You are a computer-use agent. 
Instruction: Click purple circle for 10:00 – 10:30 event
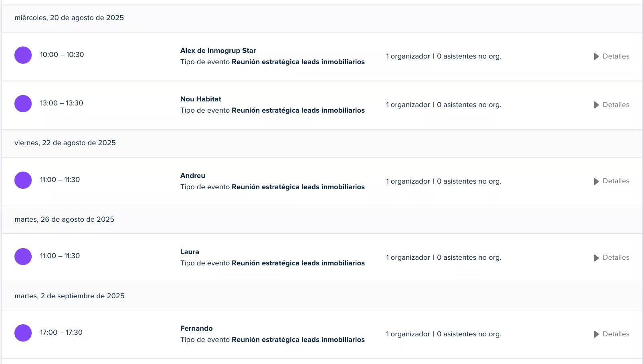[x=23, y=55]
